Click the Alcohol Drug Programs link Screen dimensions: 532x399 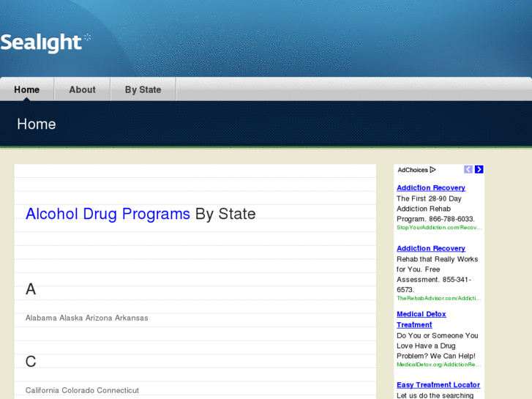coord(108,214)
